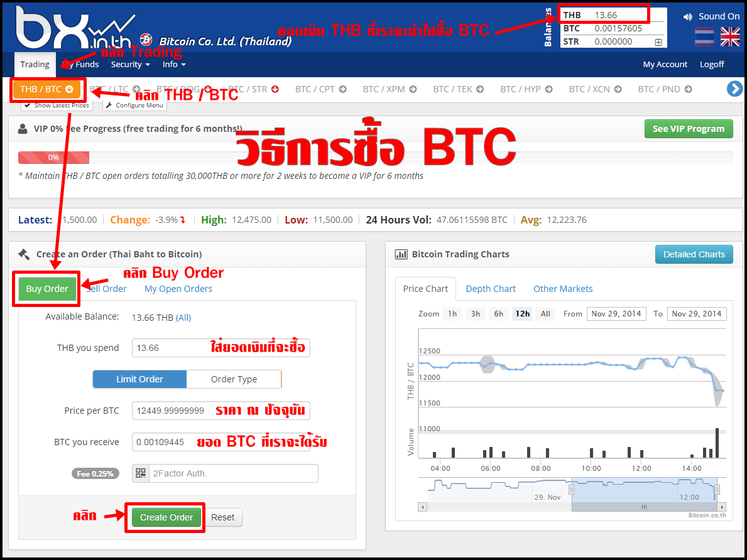Focus the Price per BTC field
The height and width of the screenshot is (560, 747).
[x=221, y=411]
